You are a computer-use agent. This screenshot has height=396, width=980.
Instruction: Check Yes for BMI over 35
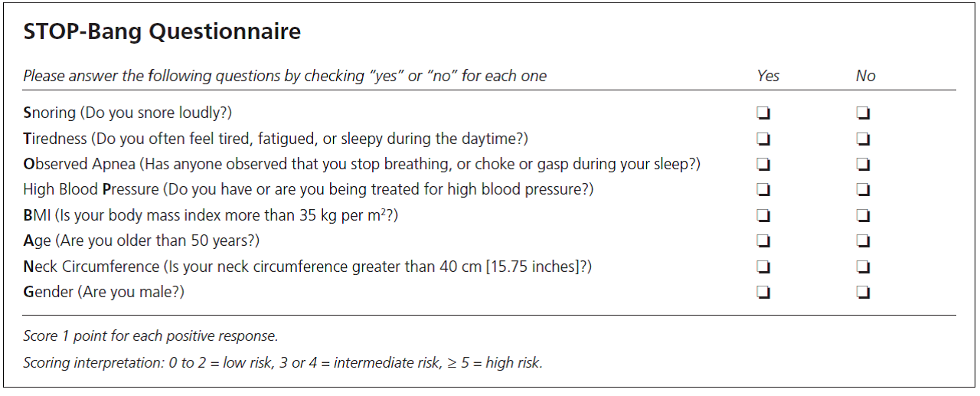763,216
